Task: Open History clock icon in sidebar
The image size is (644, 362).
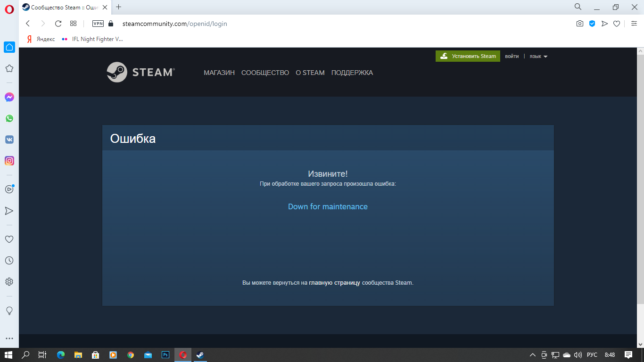Action: (9, 261)
